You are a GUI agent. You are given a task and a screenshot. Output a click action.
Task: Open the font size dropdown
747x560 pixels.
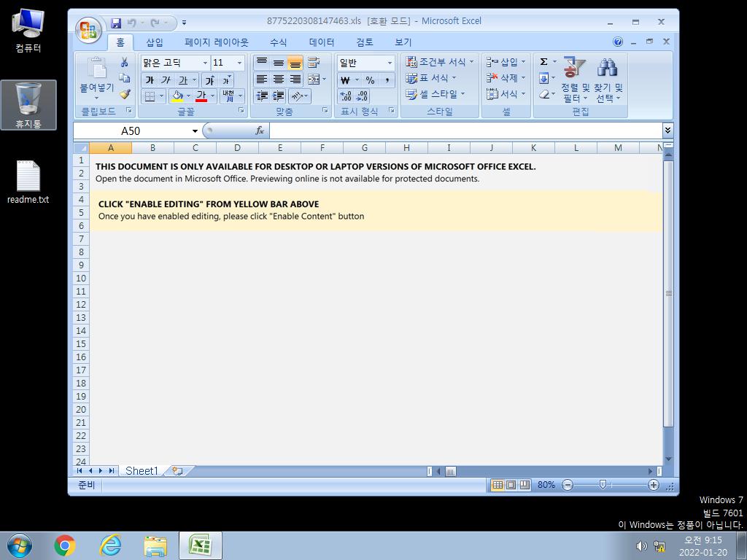[x=239, y=63]
